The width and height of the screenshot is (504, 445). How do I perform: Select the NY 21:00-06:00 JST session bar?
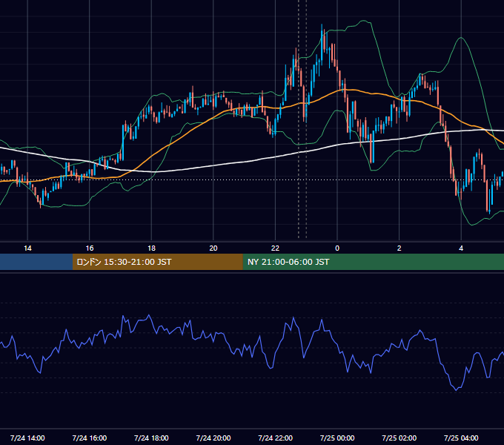(373, 262)
